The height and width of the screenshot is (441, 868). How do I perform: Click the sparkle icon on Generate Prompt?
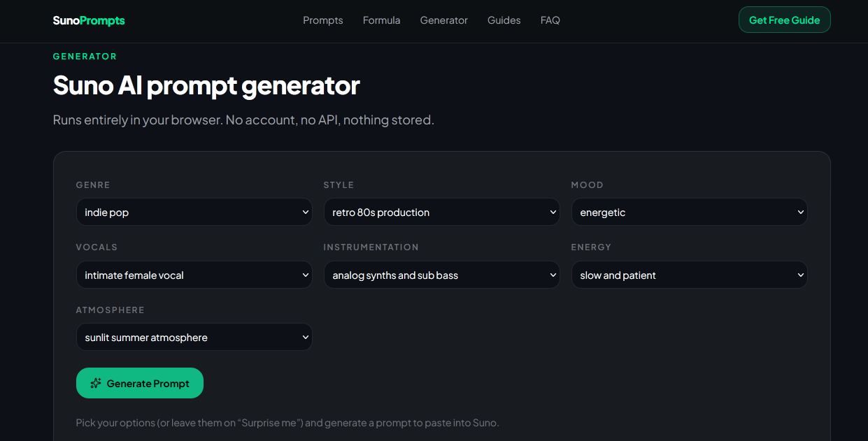96,383
